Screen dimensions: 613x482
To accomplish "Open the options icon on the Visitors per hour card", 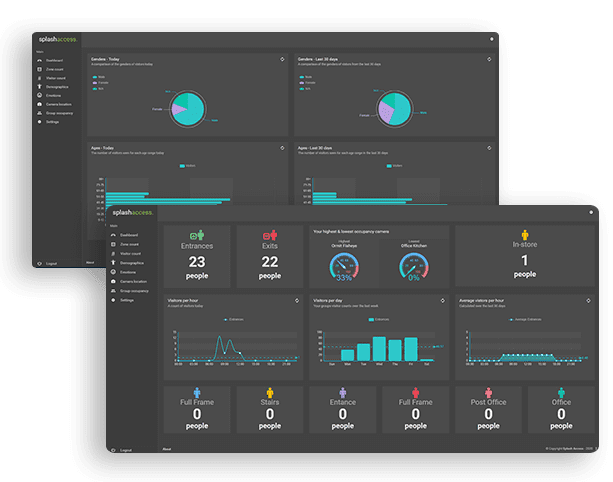I will coord(297,301).
